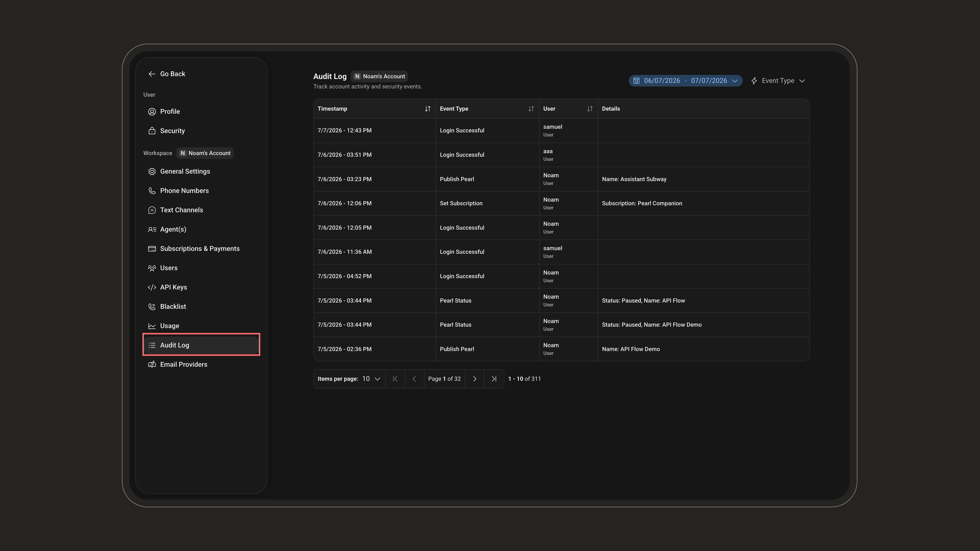This screenshot has width=980, height=551.
Task: Click the Audit Log list icon
Action: pos(152,345)
